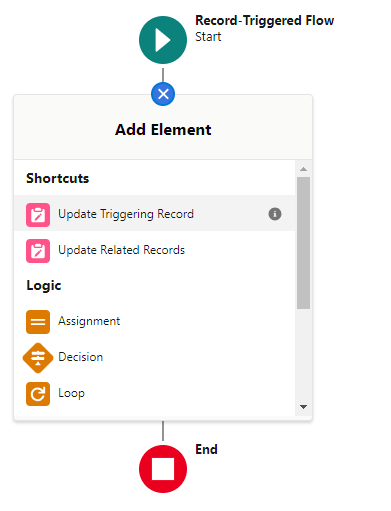The height and width of the screenshot is (511, 391).
Task: Click the End label text
Action: pos(206,449)
